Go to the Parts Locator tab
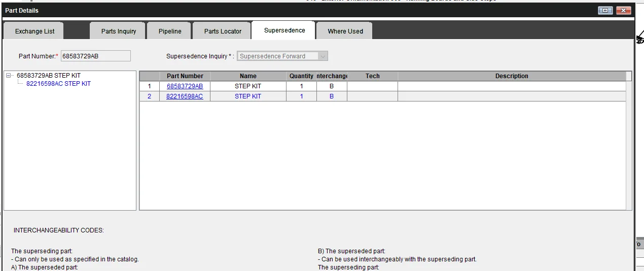Image resolution: width=644 pixels, height=271 pixels. click(x=223, y=31)
